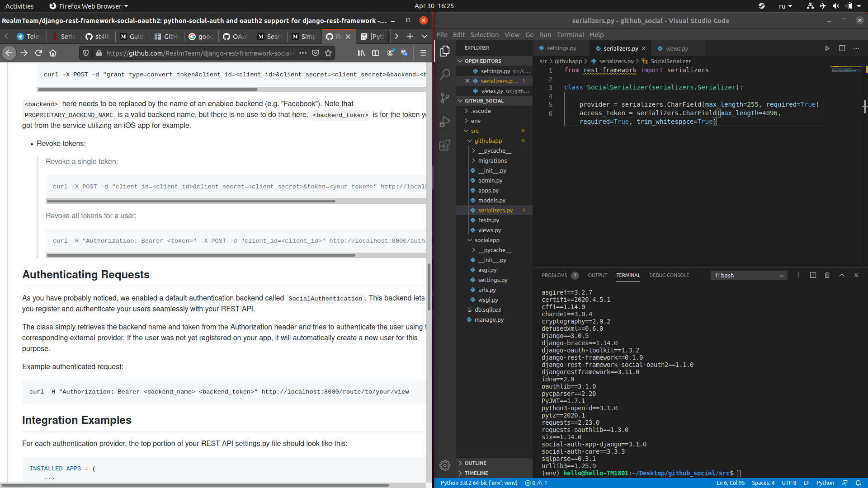This screenshot has height=488, width=868.
Task: Split the terminal panel
Action: pos(813,275)
